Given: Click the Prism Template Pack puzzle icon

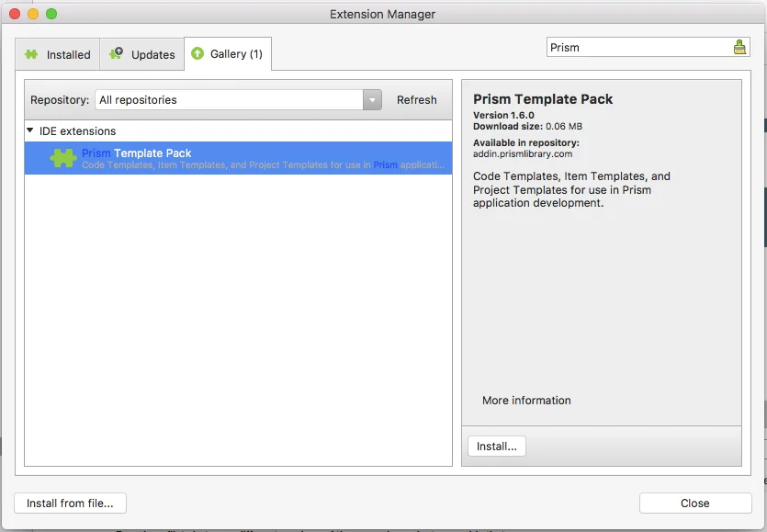Looking at the screenshot, I should (63, 158).
